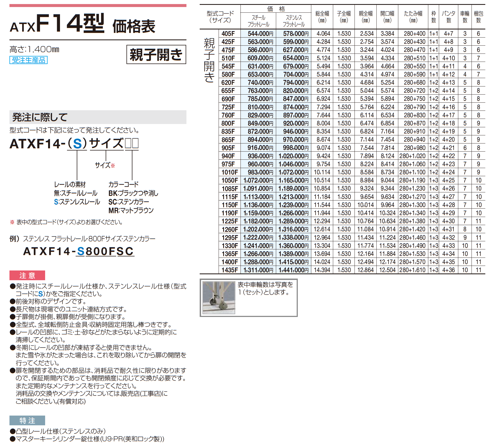Click the 開口幅 value for 1010F
The height and width of the screenshot is (448, 488).
click(x=387, y=172)
